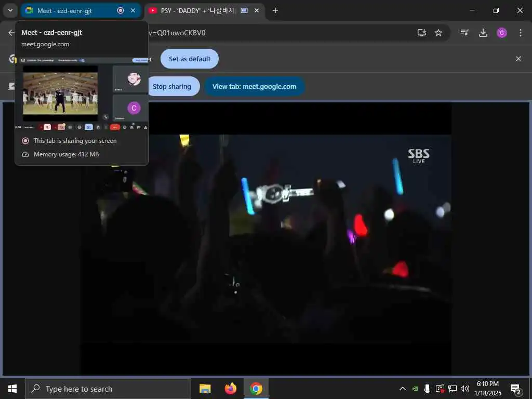Bookmark this page with the star icon

point(438,33)
